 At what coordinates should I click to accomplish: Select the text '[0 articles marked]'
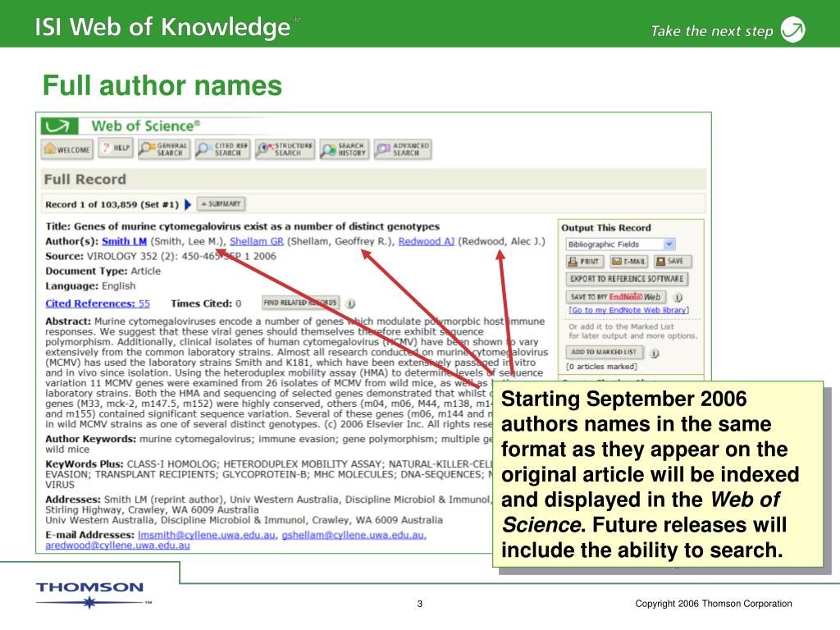(x=601, y=367)
